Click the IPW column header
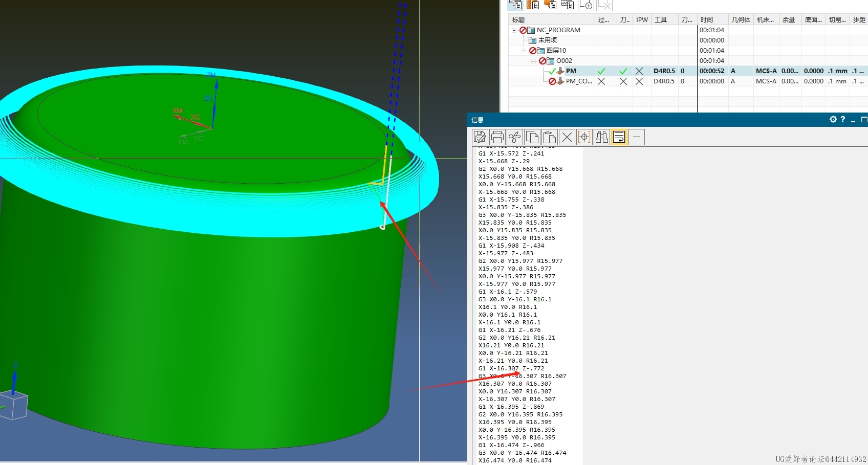868x465 pixels. click(642, 20)
